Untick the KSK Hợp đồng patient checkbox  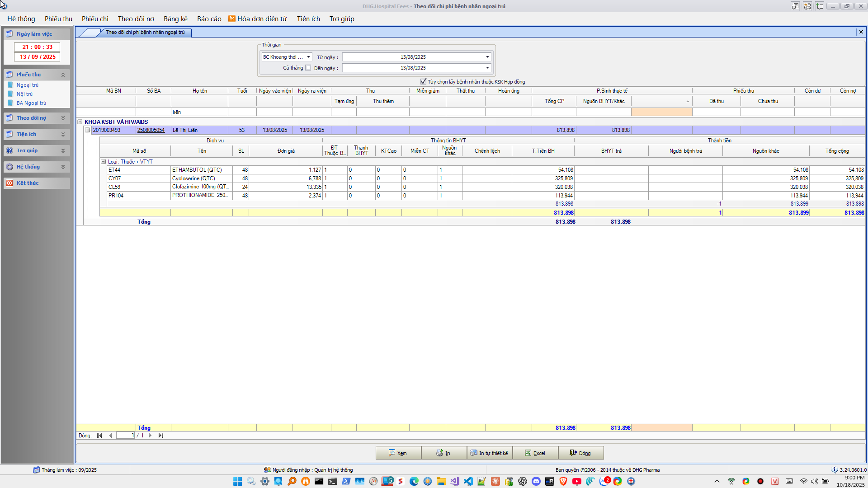coord(423,82)
